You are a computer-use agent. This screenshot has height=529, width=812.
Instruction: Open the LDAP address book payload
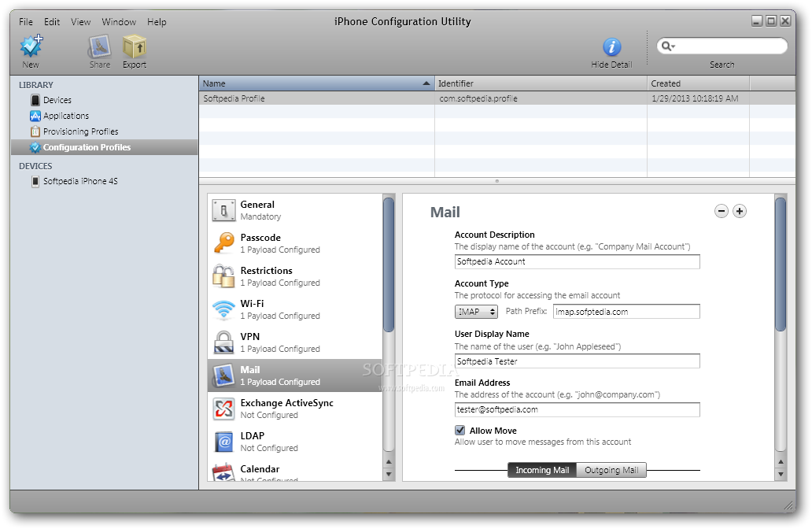tap(295, 442)
